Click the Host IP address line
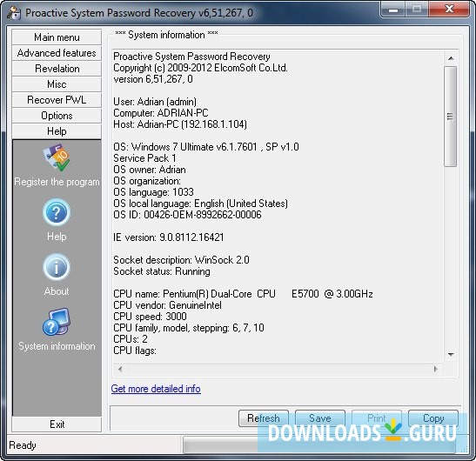Viewport: 476px width, 461px height. click(x=180, y=124)
